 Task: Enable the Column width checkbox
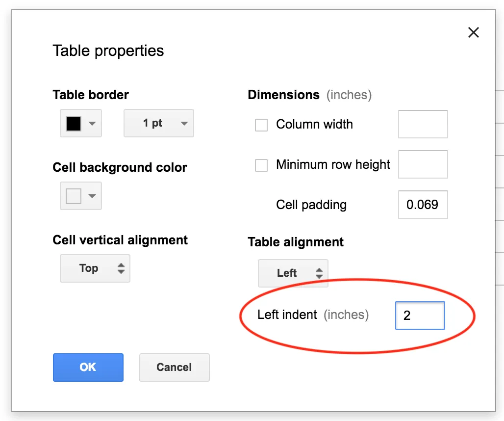pyautogui.click(x=261, y=125)
